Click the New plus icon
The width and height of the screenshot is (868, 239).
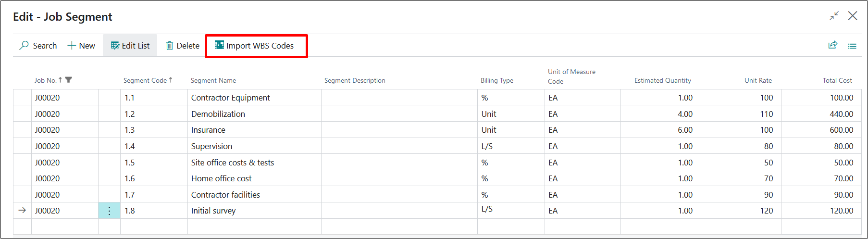pos(72,45)
